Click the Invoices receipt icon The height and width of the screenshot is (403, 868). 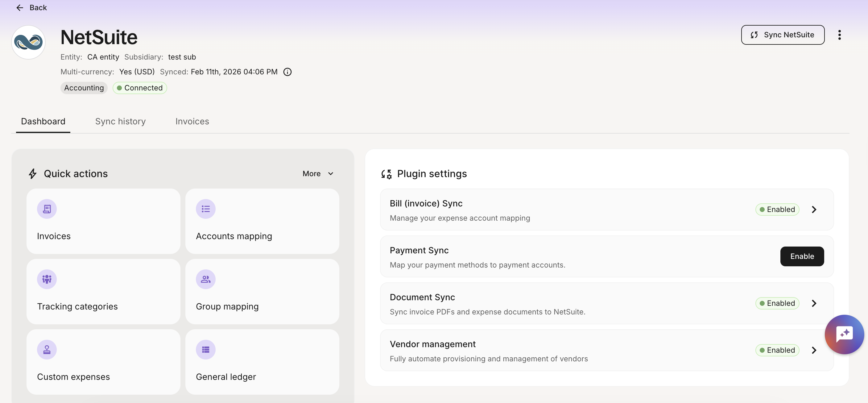tap(47, 209)
